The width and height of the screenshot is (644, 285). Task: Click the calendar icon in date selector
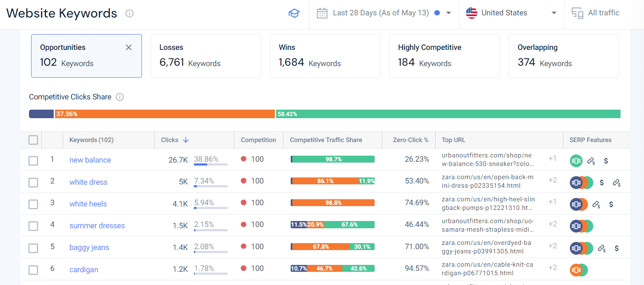point(322,13)
